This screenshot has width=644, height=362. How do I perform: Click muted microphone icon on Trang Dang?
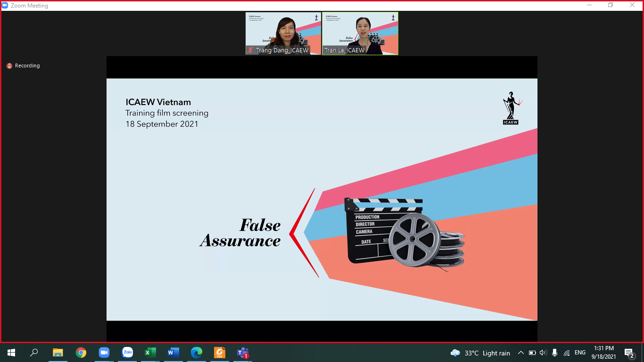(251, 50)
